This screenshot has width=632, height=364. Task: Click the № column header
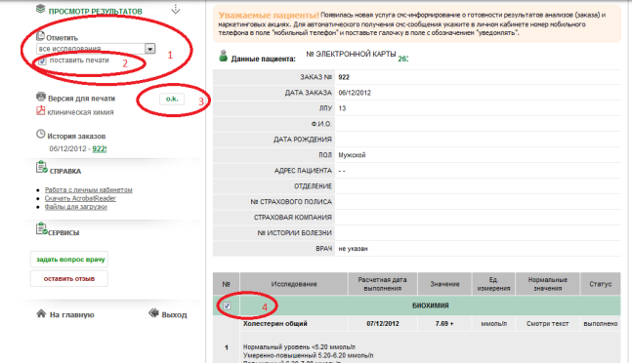tap(226, 284)
